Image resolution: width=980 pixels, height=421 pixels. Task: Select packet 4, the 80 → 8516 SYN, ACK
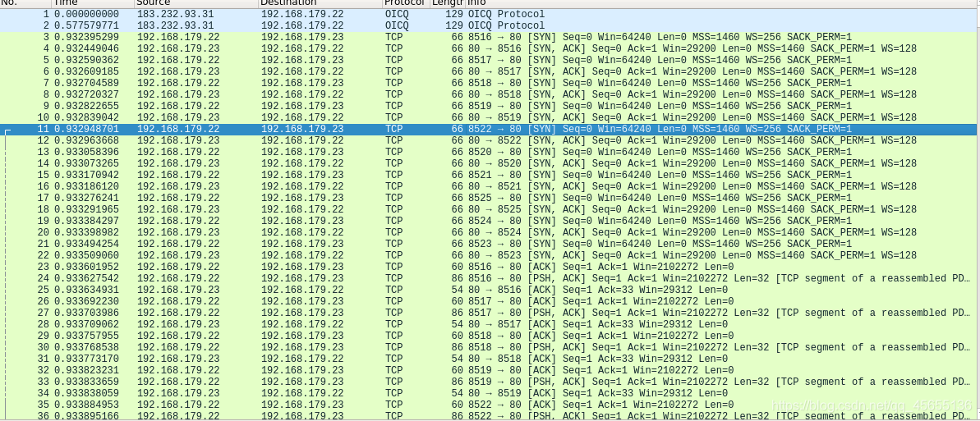coord(490,48)
